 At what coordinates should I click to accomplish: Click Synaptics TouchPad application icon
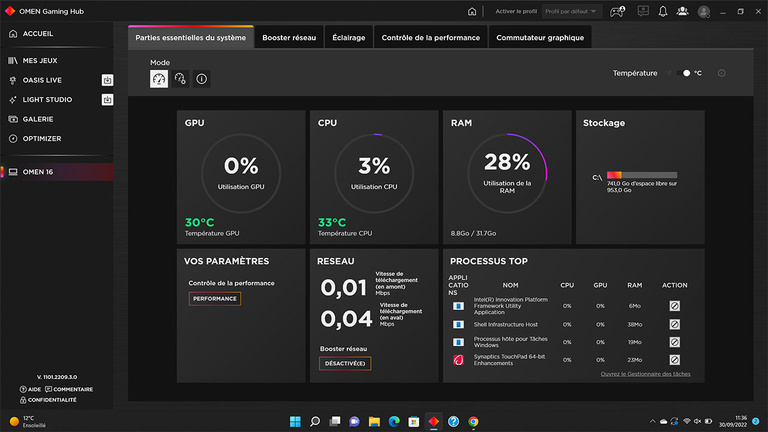[x=458, y=360]
